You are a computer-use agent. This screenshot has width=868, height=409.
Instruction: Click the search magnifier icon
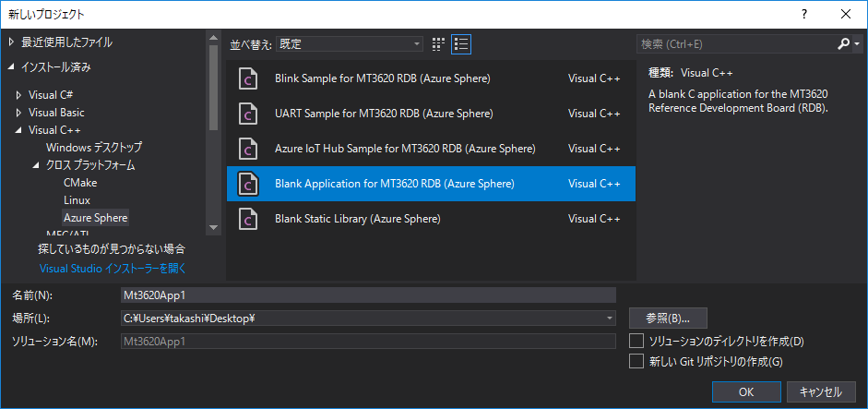[843, 43]
